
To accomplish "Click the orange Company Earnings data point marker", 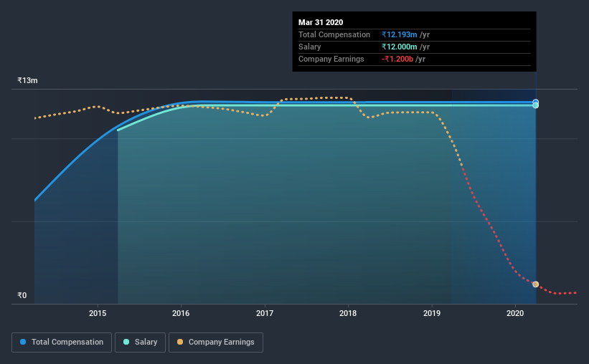I will tap(536, 284).
